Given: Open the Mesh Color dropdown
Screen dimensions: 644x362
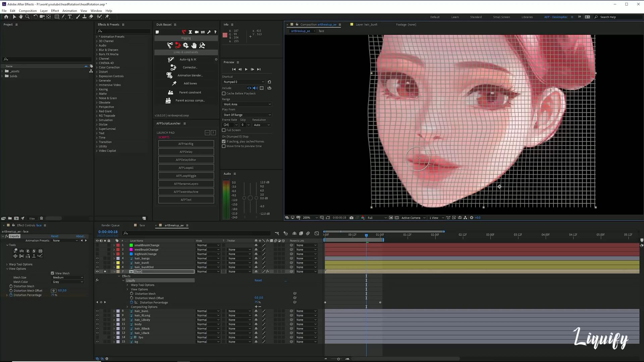Looking at the screenshot, I should 68,282.
